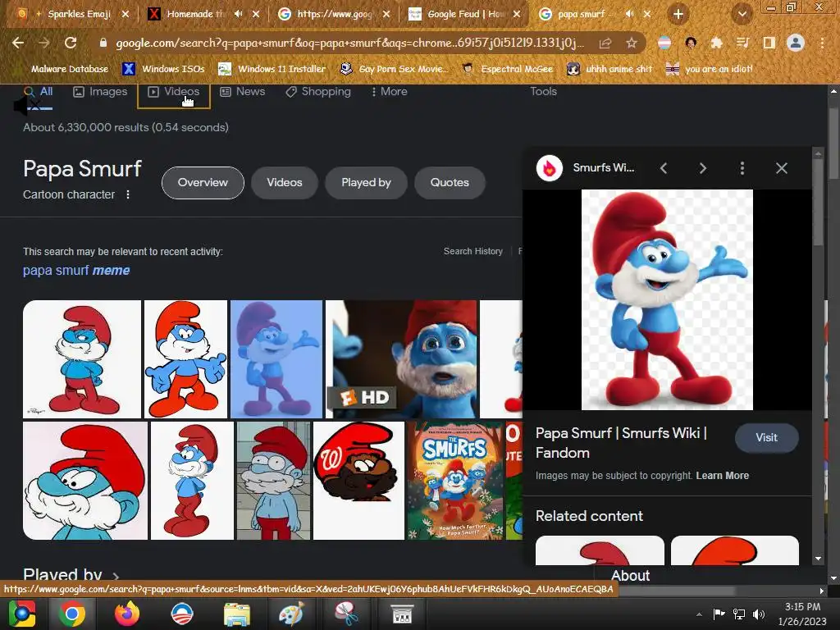Open the volume speaker tray icon

759,614
